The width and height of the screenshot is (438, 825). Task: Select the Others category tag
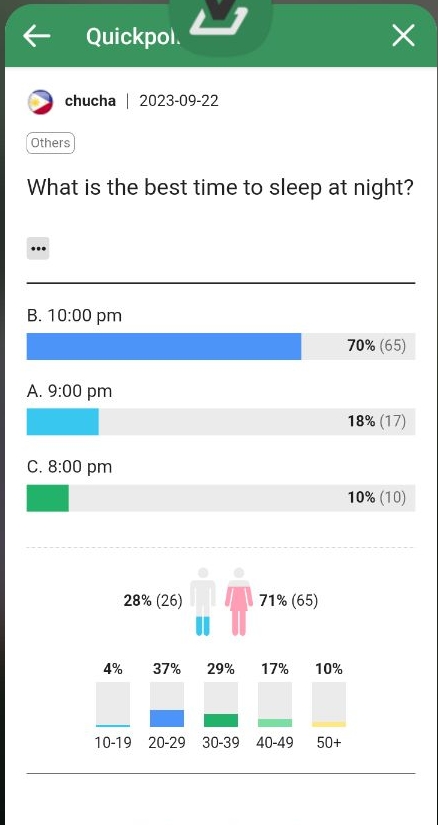pos(51,143)
